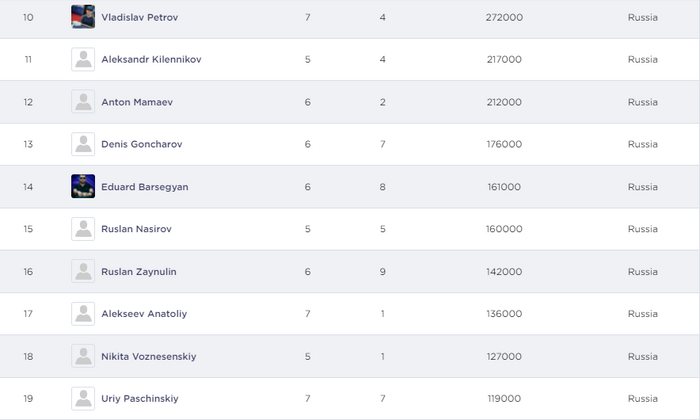Click Aleksandr Kilennikov's placeholder avatar icon
Viewport: 700px width, 420px height.
(x=83, y=60)
